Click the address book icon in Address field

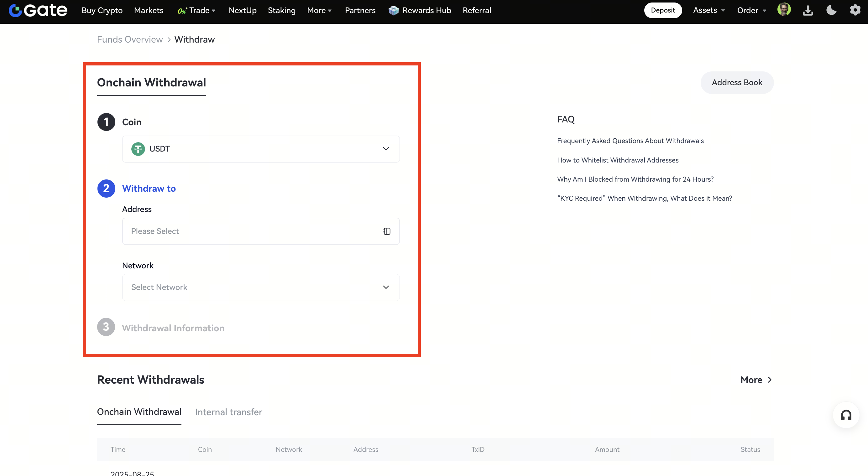386,231
